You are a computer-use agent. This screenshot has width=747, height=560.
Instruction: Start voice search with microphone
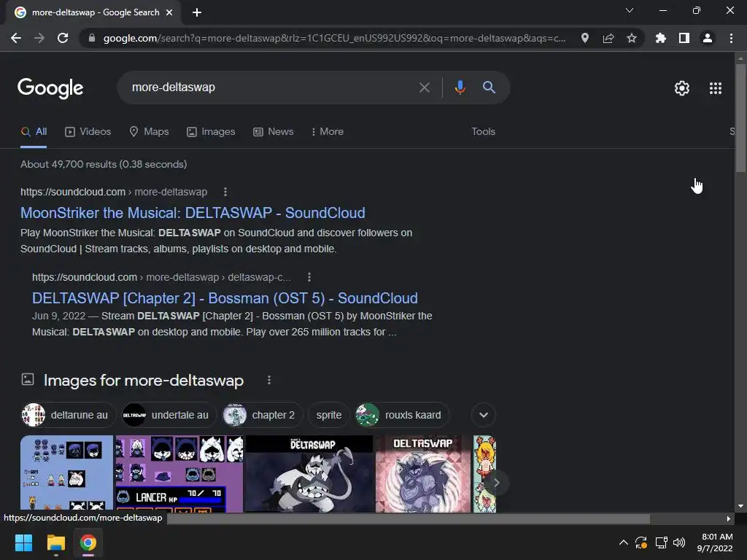click(460, 87)
